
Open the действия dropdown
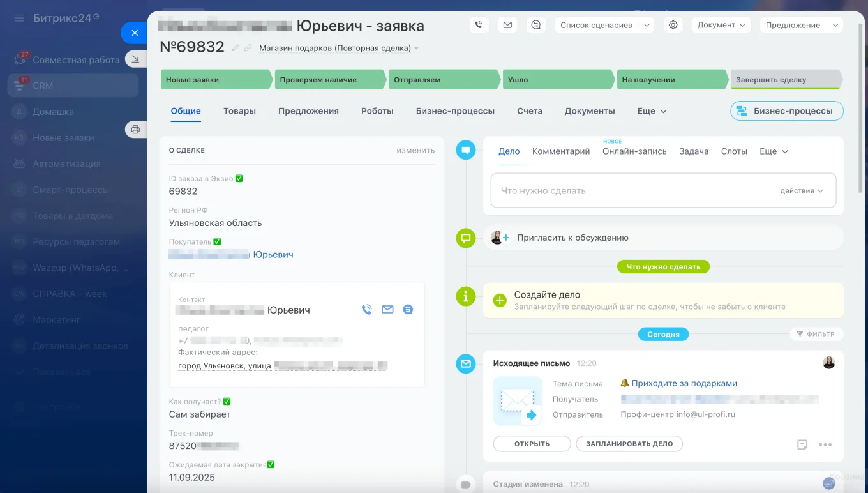coord(802,191)
